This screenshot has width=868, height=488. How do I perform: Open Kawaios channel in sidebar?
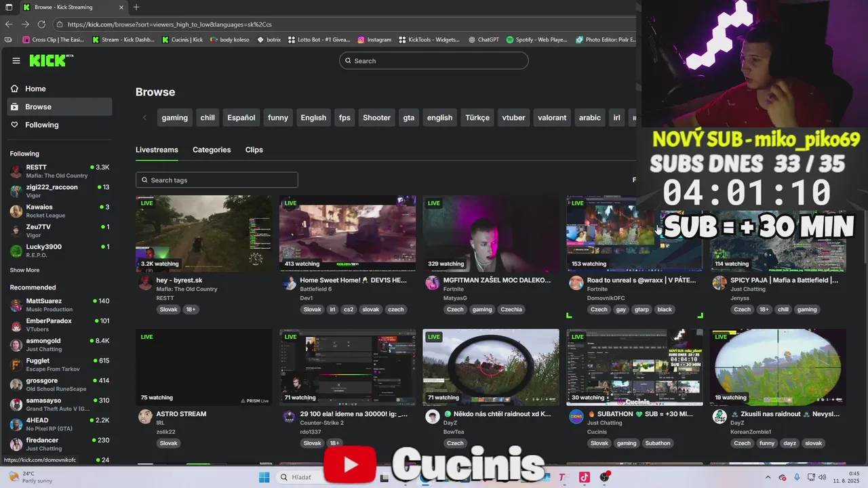click(60, 211)
